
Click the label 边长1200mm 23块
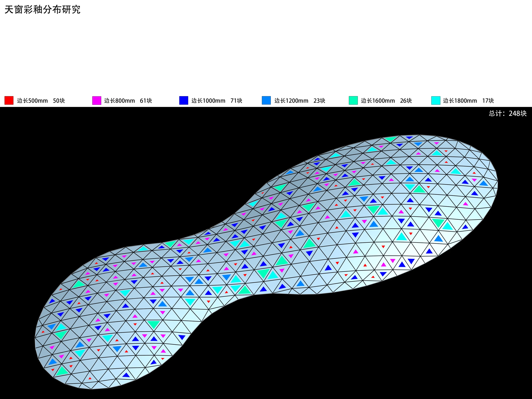pyautogui.click(x=300, y=101)
